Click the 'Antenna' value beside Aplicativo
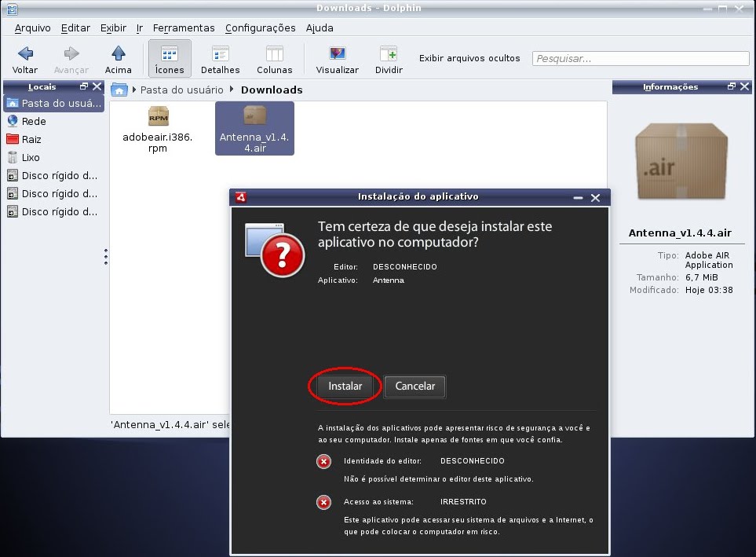Image resolution: width=756 pixels, height=557 pixels. pos(388,280)
